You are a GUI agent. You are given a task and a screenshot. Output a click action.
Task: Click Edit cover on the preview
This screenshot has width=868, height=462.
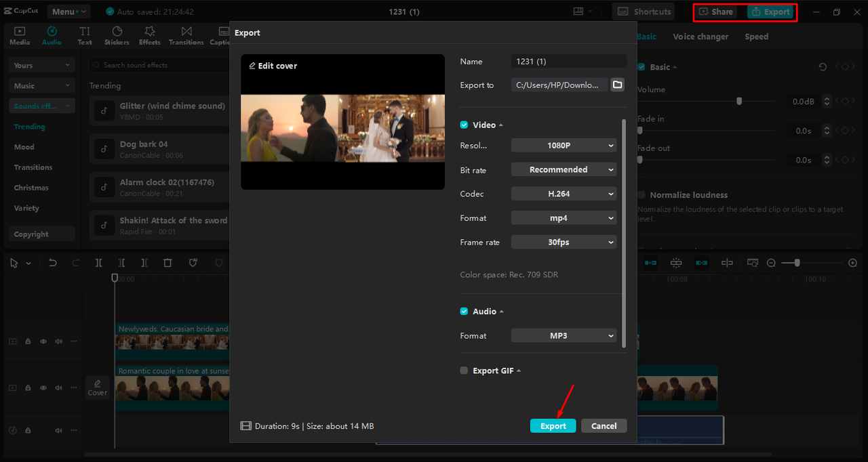(x=273, y=66)
